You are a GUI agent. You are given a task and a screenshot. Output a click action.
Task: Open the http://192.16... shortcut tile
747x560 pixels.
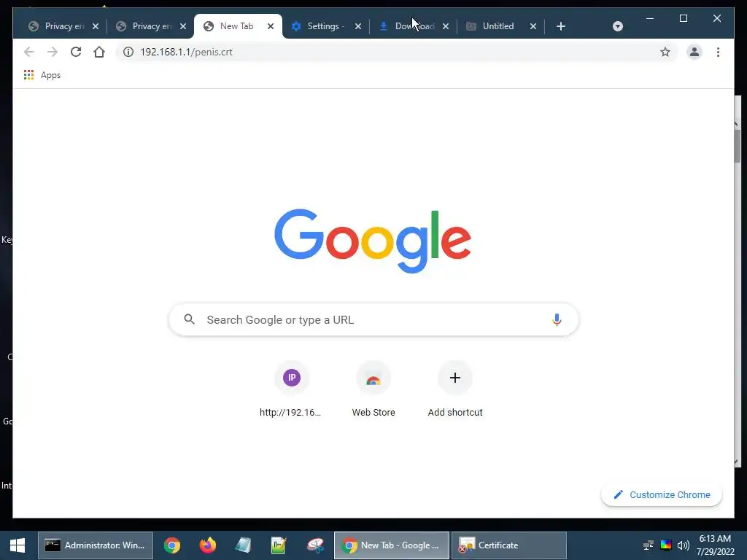coord(292,389)
